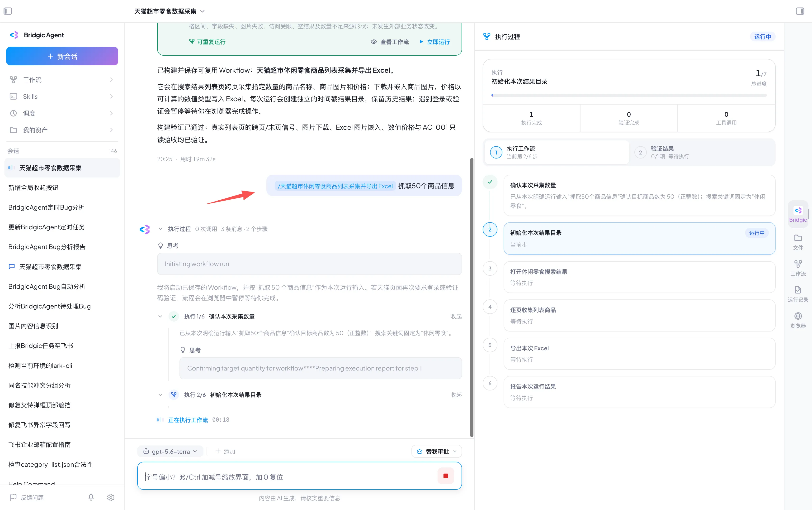Toggle the left sidebar panel icon
The width and height of the screenshot is (812, 510).
tap(8, 11)
